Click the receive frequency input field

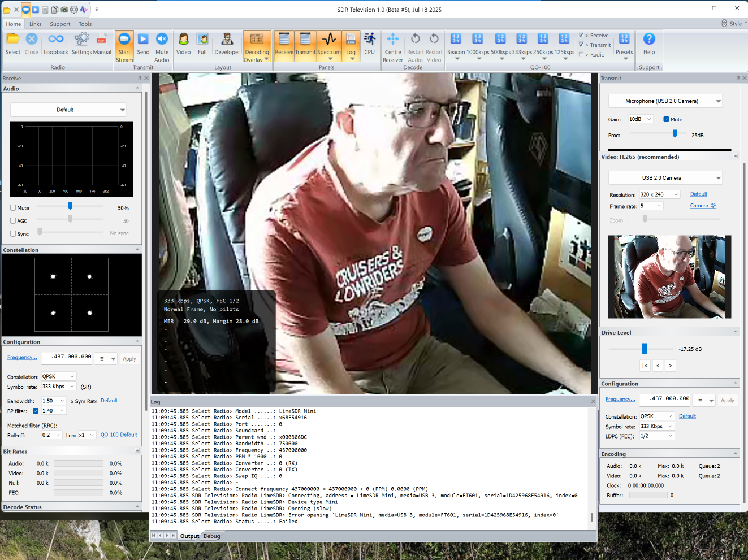point(67,357)
